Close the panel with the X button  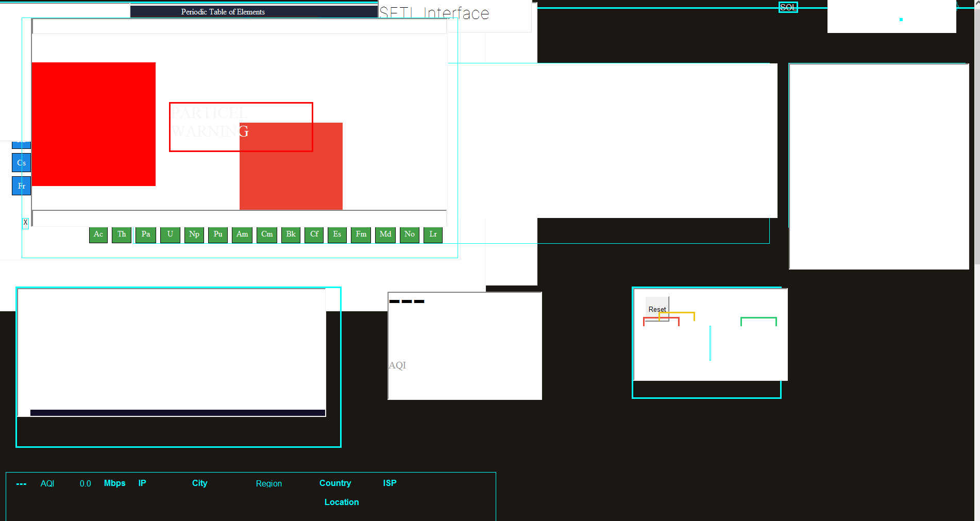[25, 223]
